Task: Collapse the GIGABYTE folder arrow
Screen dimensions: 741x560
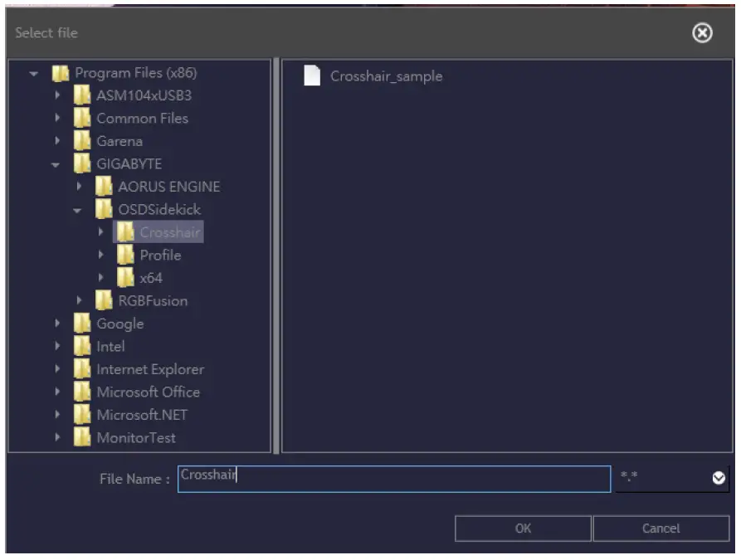Action: tap(56, 164)
